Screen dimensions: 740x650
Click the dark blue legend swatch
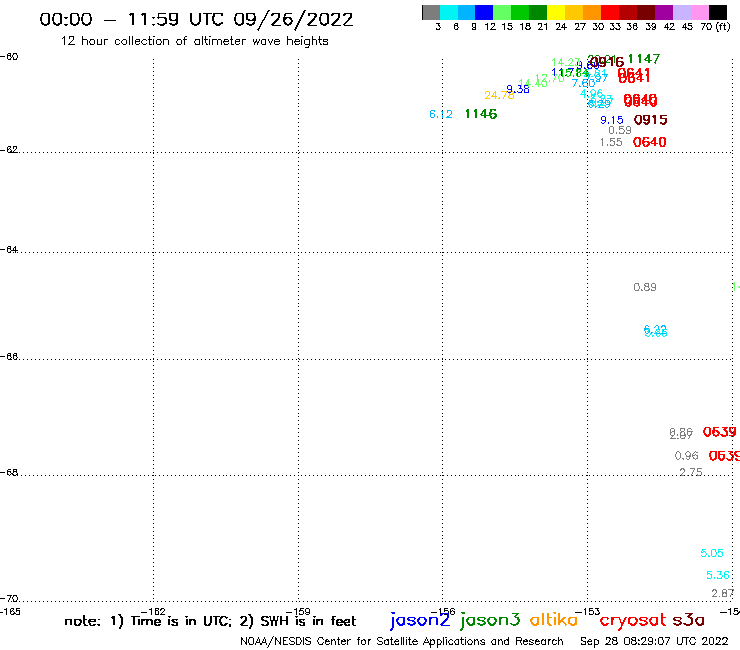[x=484, y=12]
